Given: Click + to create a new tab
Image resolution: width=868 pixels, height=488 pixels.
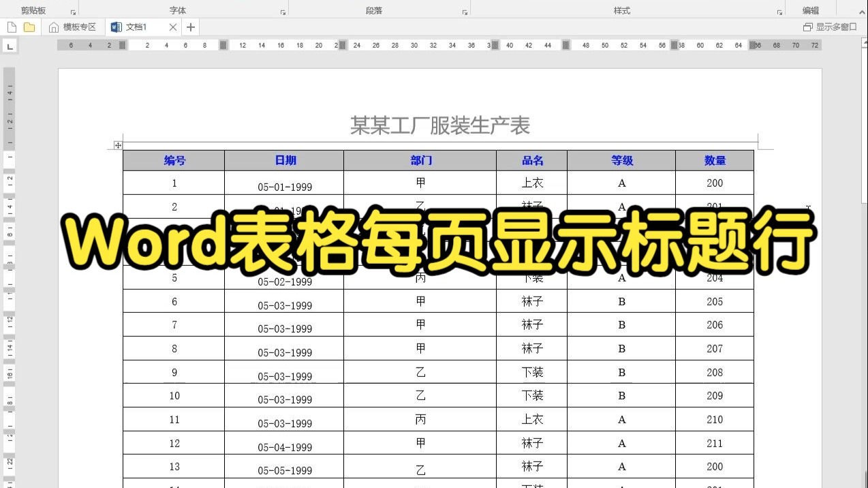Looking at the screenshot, I should point(191,27).
